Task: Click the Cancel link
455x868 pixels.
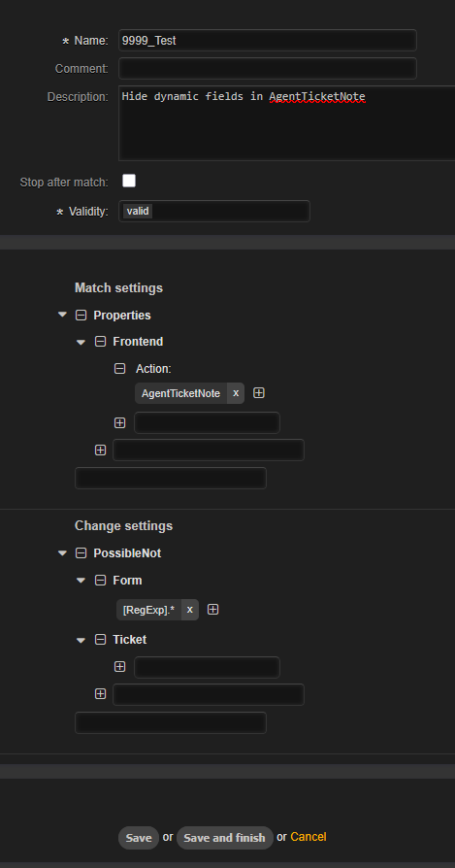Action: [309, 837]
